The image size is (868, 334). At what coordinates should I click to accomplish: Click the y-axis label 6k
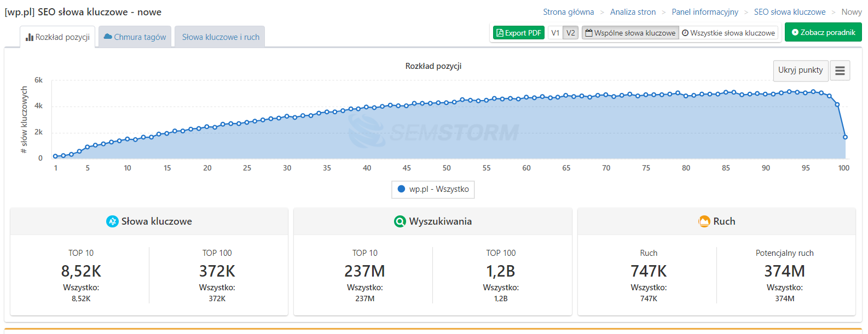pyautogui.click(x=38, y=80)
